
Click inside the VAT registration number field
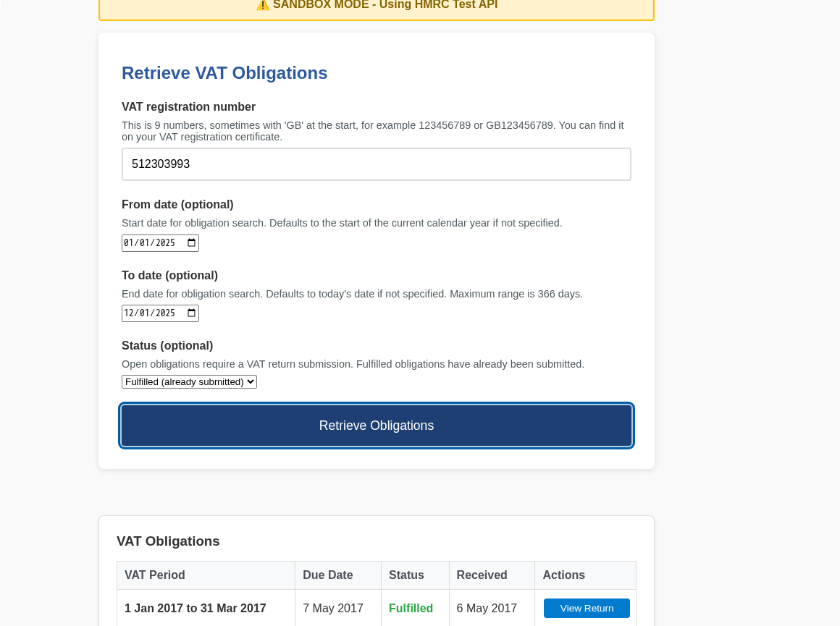pyautogui.click(x=376, y=164)
